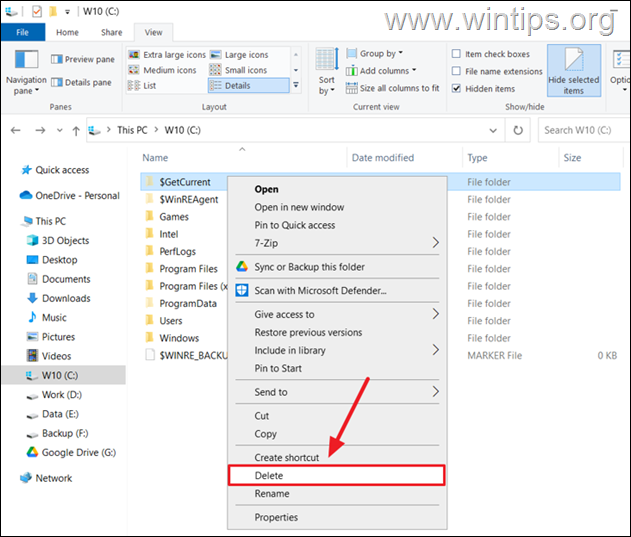Viewport: 631px width, 537px height.
Task: Toggle the Preview pane
Action: click(x=82, y=59)
